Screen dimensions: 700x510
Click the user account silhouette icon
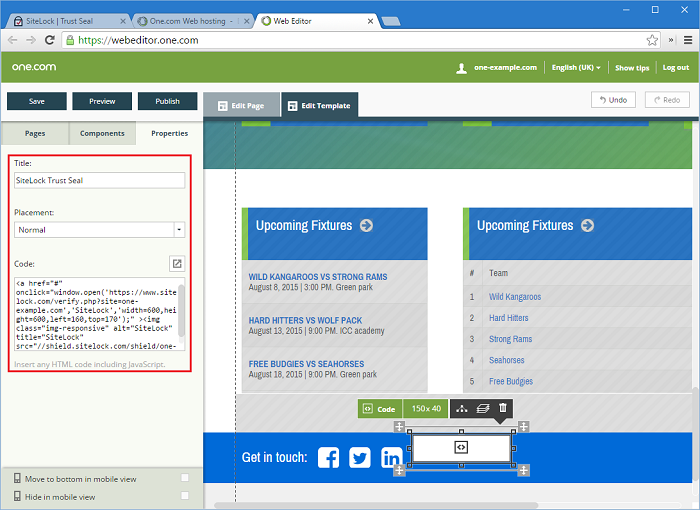pyautogui.click(x=462, y=68)
